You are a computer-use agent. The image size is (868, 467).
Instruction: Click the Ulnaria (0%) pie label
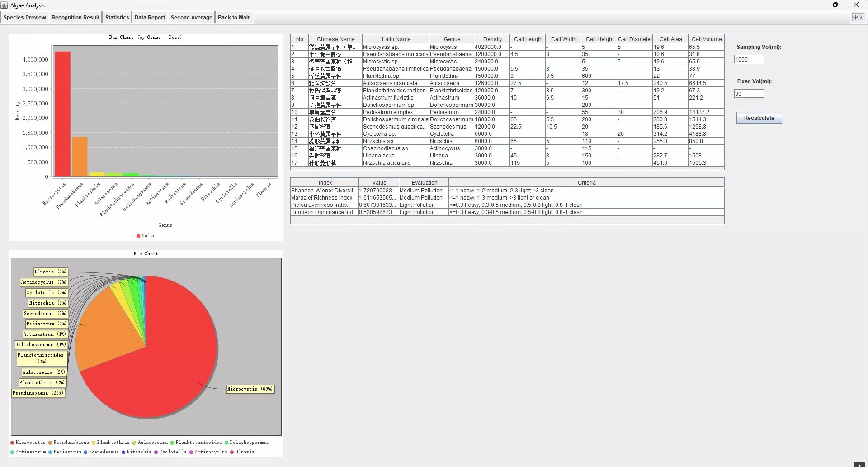click(51, 272)
